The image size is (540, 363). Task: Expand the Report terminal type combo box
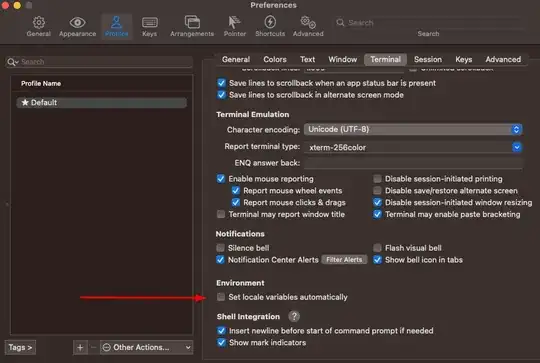pyautogui.click(x=516, y=147)
